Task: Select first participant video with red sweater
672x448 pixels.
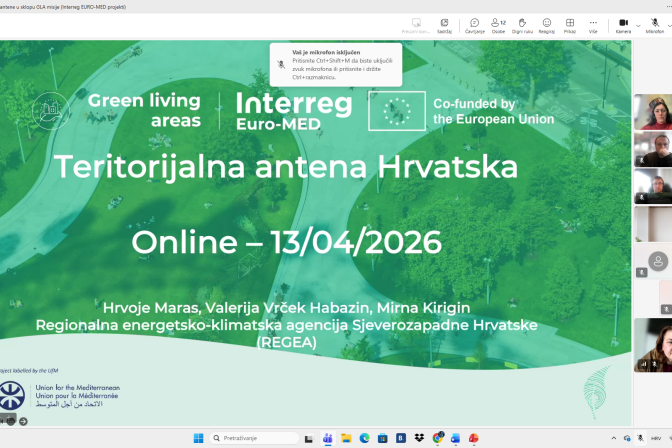Action: point(653,112)
